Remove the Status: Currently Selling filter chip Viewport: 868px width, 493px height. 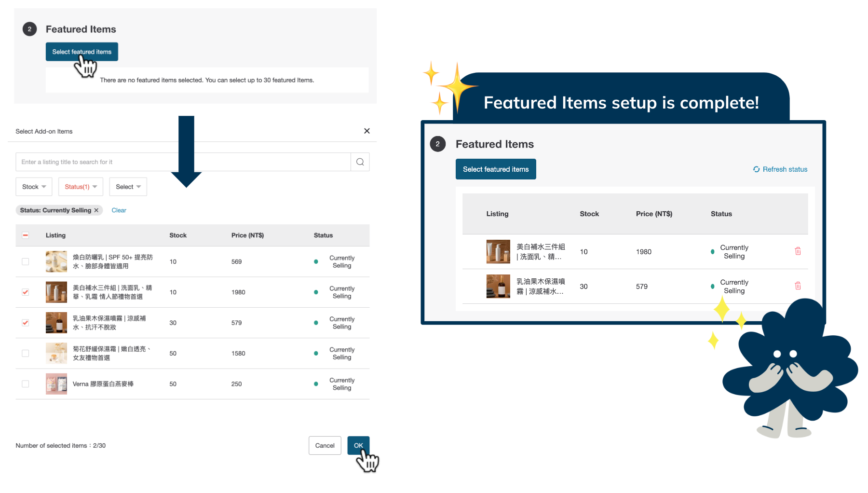[x=96, y=210]
